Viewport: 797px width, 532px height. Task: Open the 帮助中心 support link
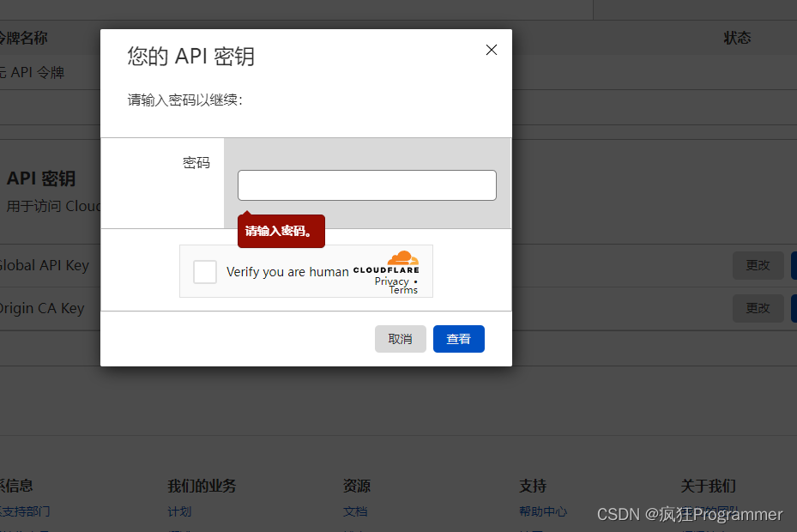543,511
